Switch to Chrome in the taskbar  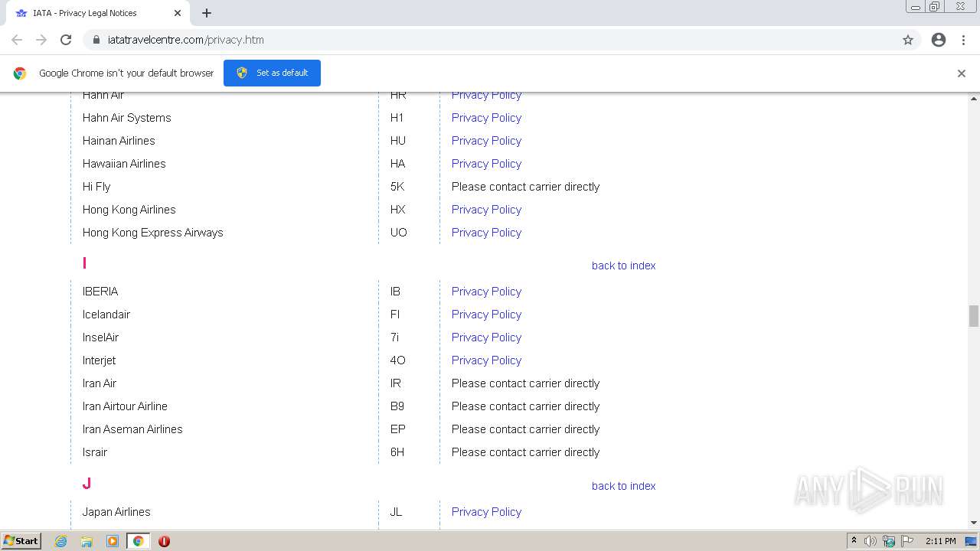click(138, 541)
